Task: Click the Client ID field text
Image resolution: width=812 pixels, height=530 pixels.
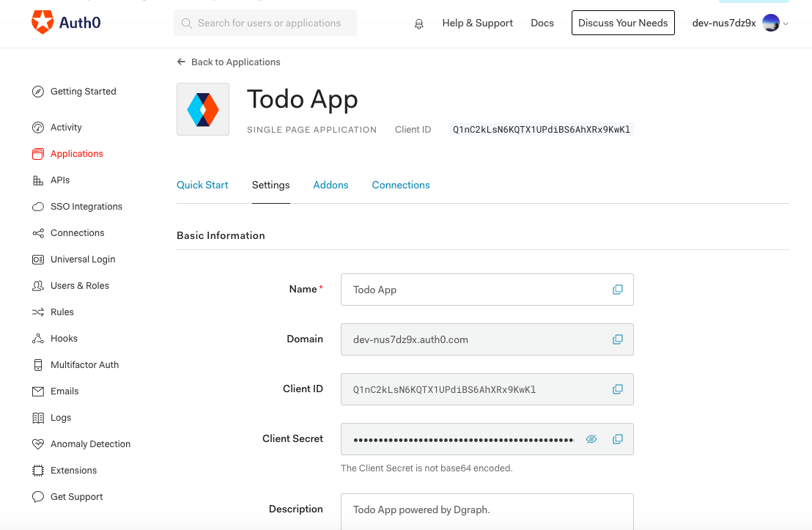Action: pos(444,389)
